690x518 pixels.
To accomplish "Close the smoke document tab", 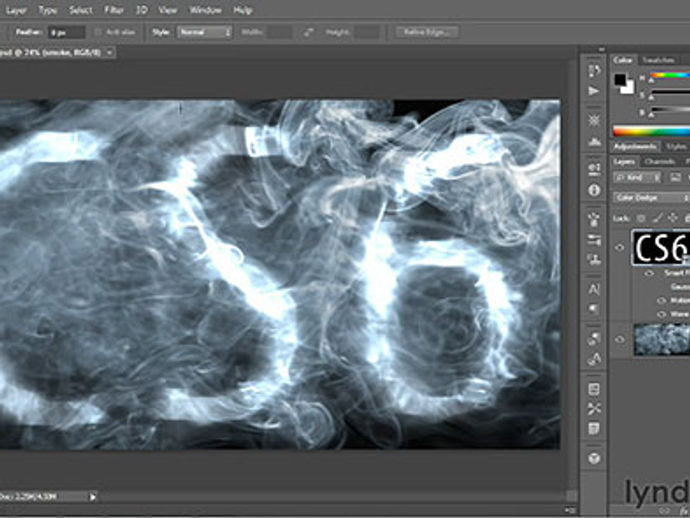I will pyautogui.click(x=110, y=53).
